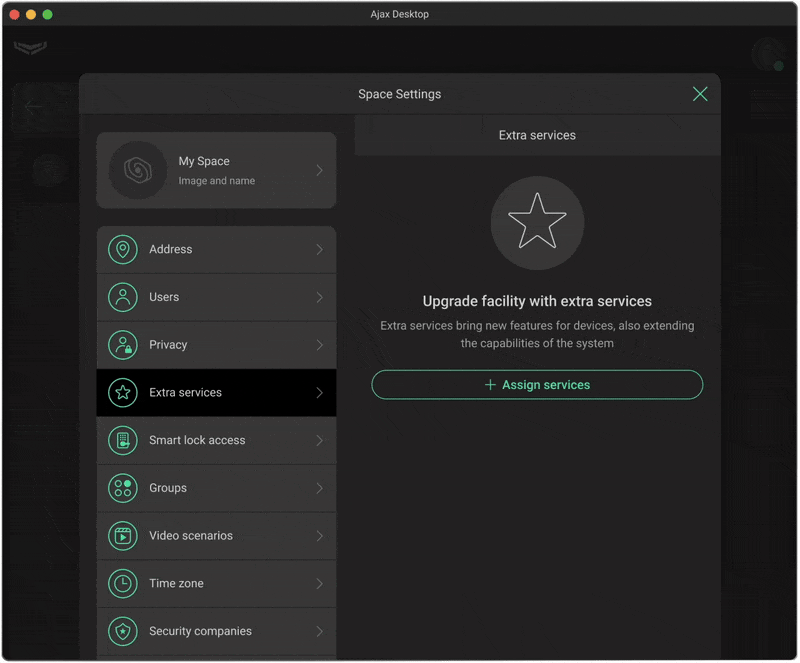
Task: Close the Space Settings dialog
Action: tap(700, 94)
